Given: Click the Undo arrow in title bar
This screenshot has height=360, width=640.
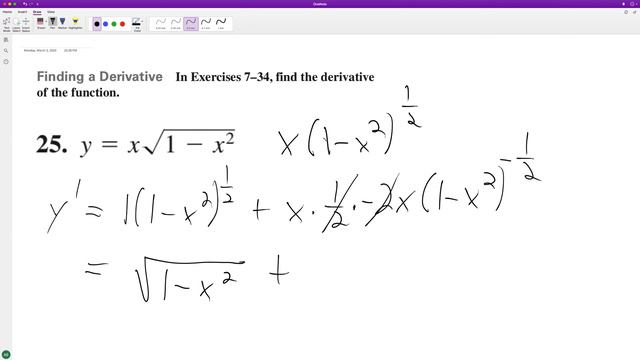Looking at the screenshot, I should [x=25, y=4].
